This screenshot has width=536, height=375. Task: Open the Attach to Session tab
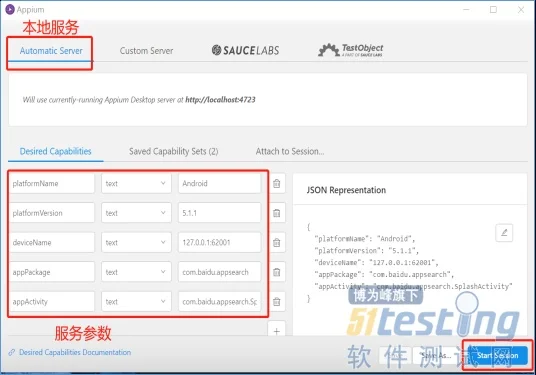290,151
